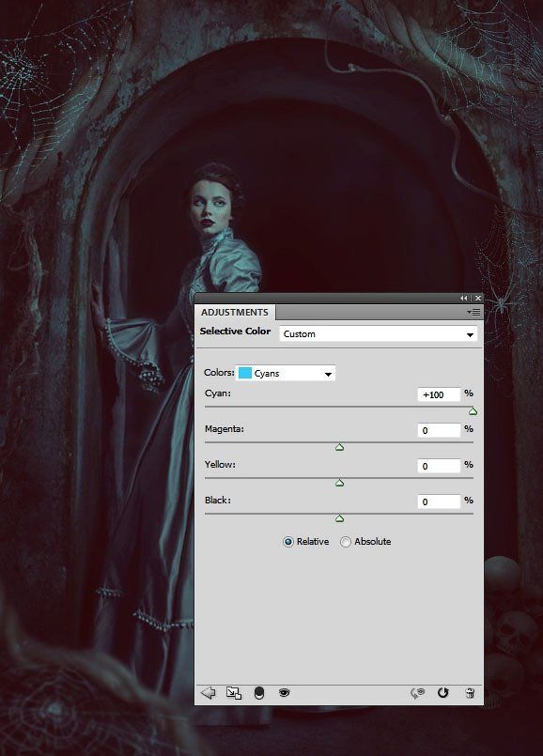The height and width of the screenshot is (756, 543).
Task: Click the cyan color swatch beside Cyans
Action: pyautogui.click(x=245, y=373)
